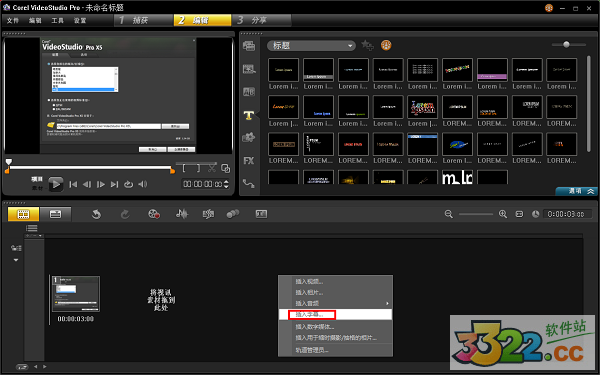Click the preview scrubber bar
The height and width of the screenshot is (375, 600).
(x=91, y=168)
